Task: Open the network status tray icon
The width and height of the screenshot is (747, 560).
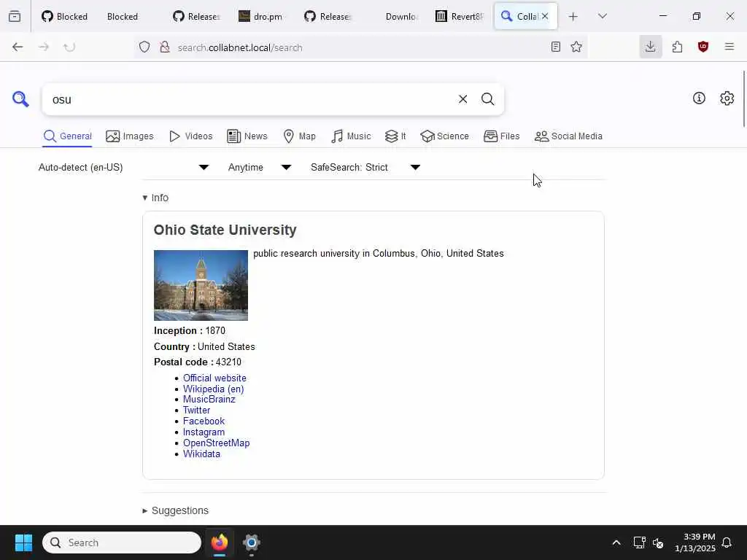Action: tap(639, 542)
